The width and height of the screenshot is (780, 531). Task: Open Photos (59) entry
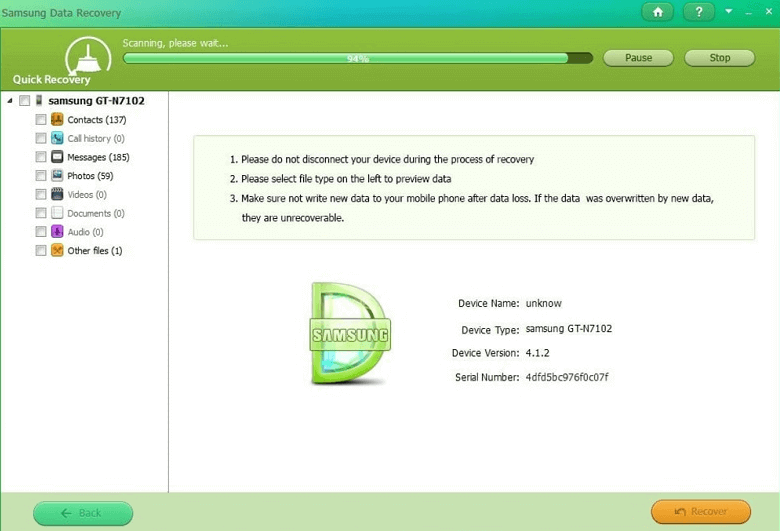(x=91, y=176)
